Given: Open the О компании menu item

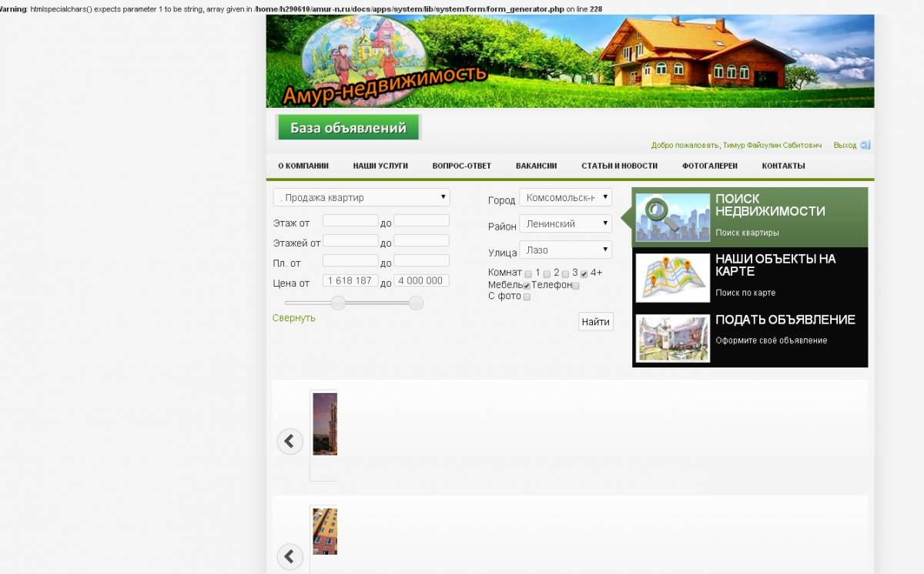Looking at the screenshot, I should point(303,166).
